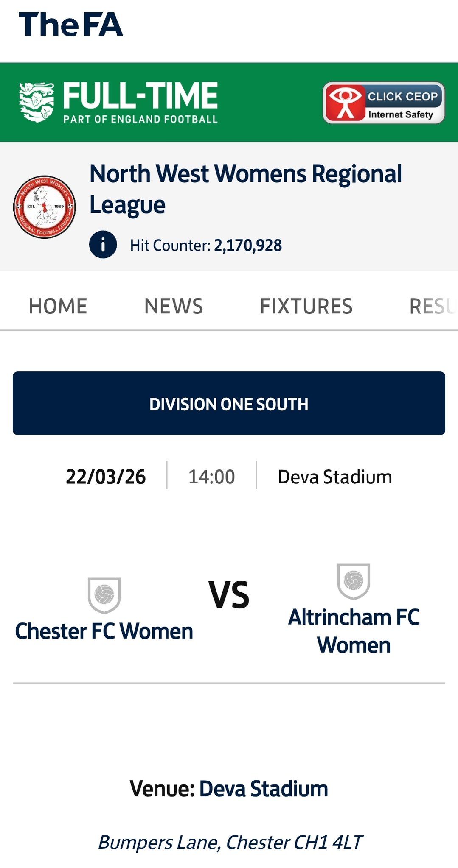Open the partially visible Results tab

coord(433,306)
